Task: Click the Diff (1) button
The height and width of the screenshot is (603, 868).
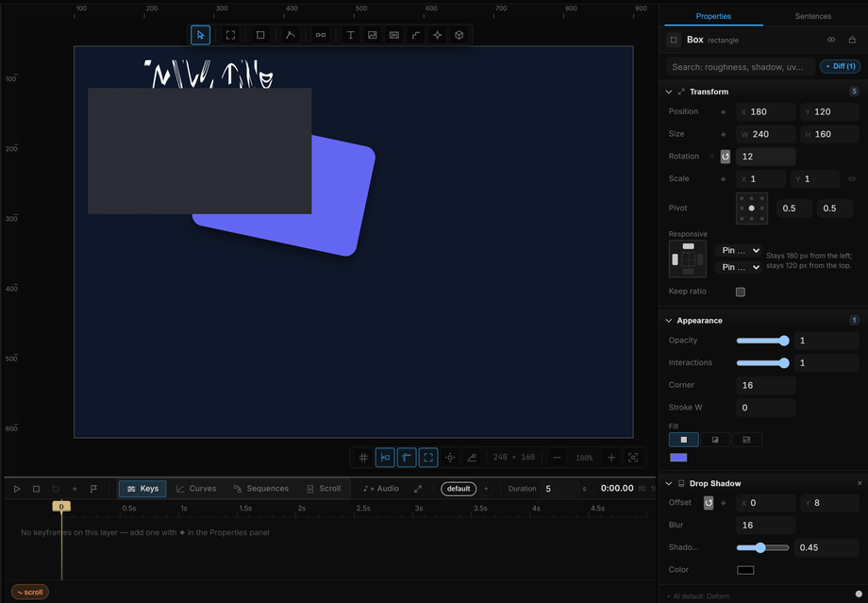Action: tap(841, 66)
